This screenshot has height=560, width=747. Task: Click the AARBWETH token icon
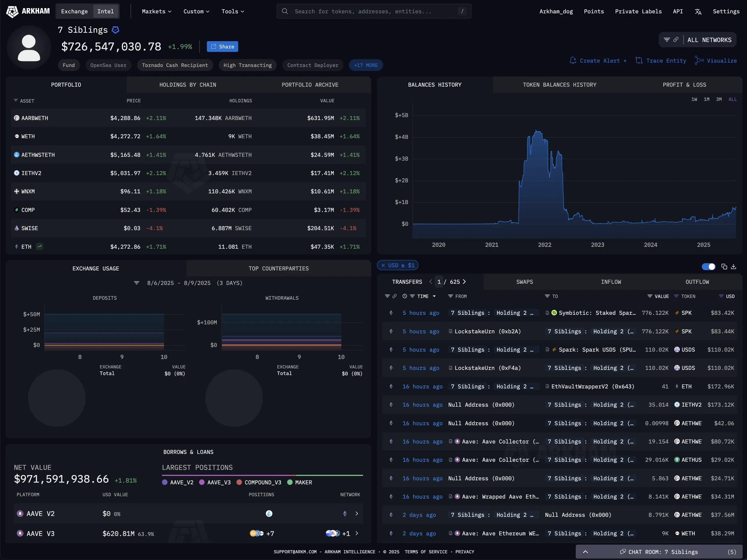point(17,118)
